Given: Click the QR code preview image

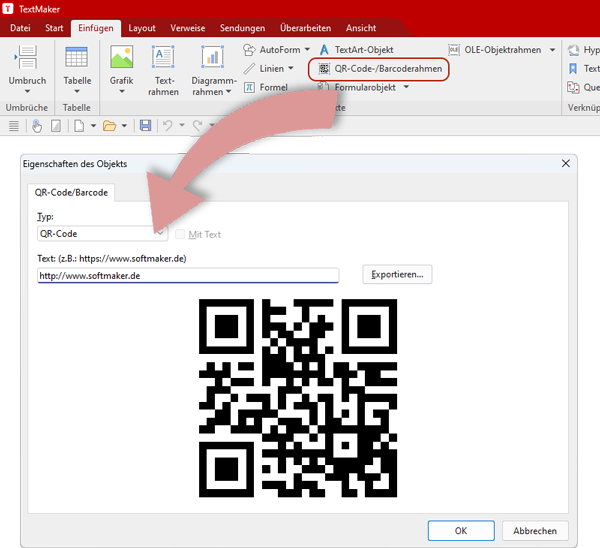Looking at the screenshot, I should [298, 398].
